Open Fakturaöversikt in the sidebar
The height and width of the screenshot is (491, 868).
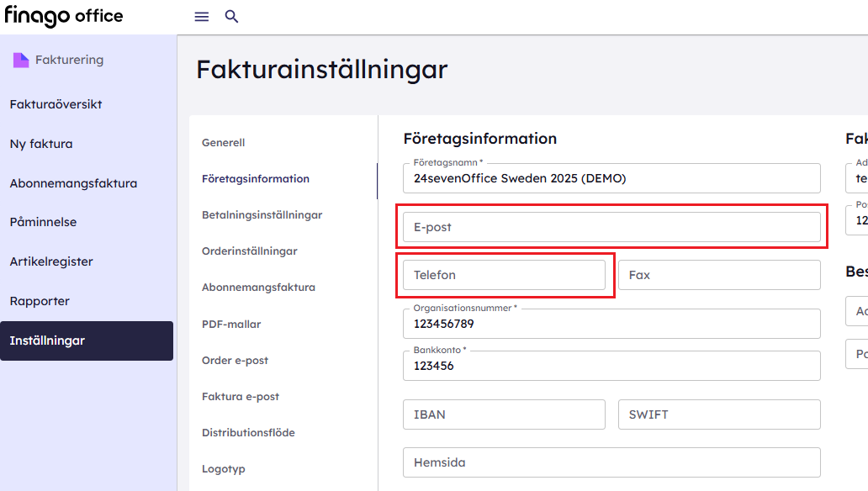pos(56,104)
